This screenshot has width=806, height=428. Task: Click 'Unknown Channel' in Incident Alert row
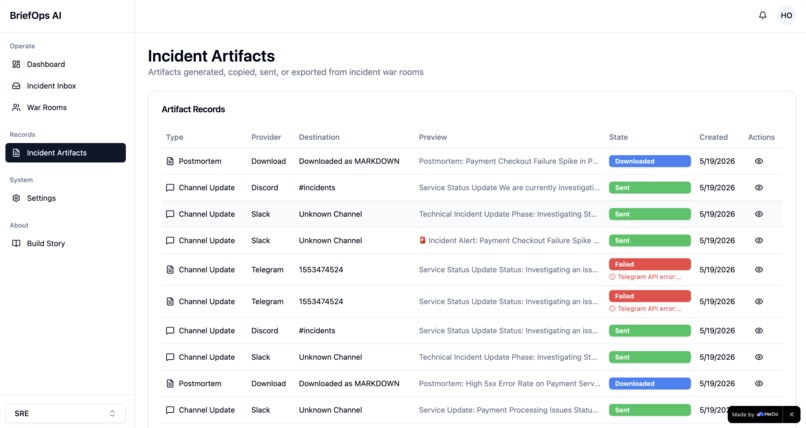(330, 240)
